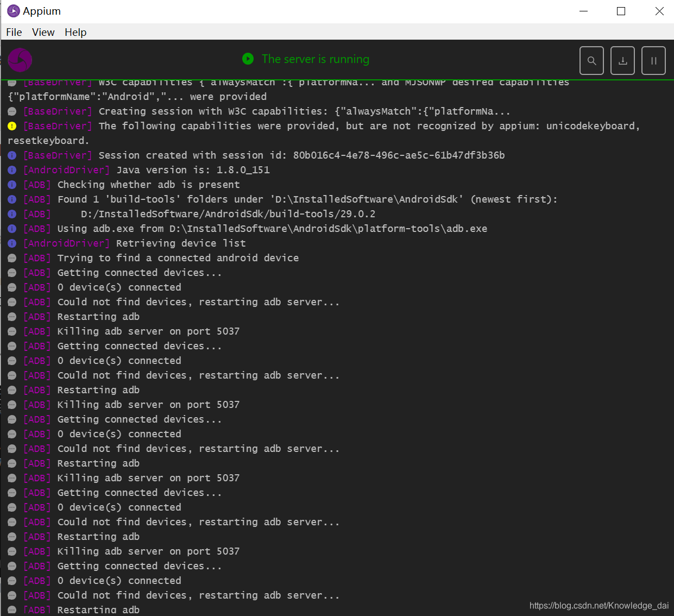The height and width of the screenshot is (616, 674).
Task: Click the session id 80b016c4-4e78-496c-ae5c-61b47df3b36b text
Action: coord(399,155)
